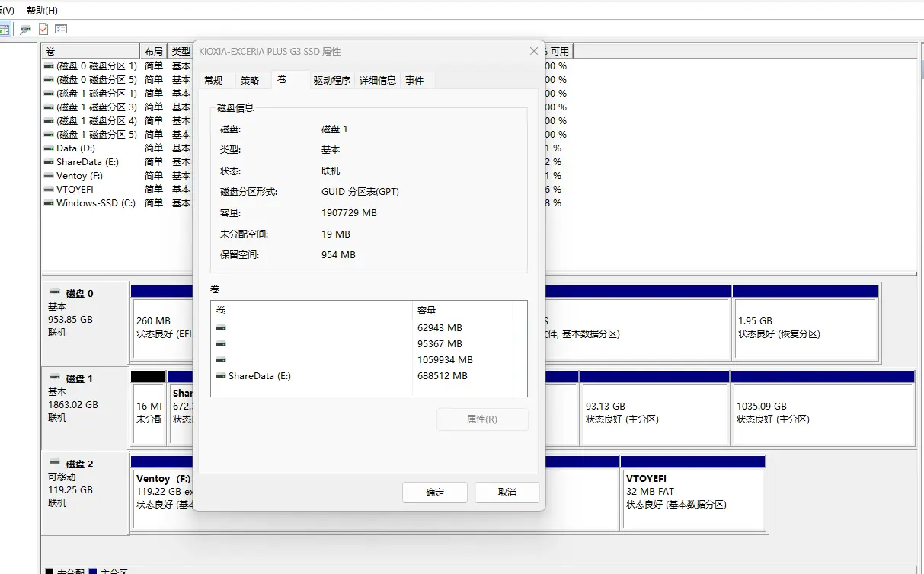Open the 详细信息 tab

pyautogui.click(x=378, y=80)
